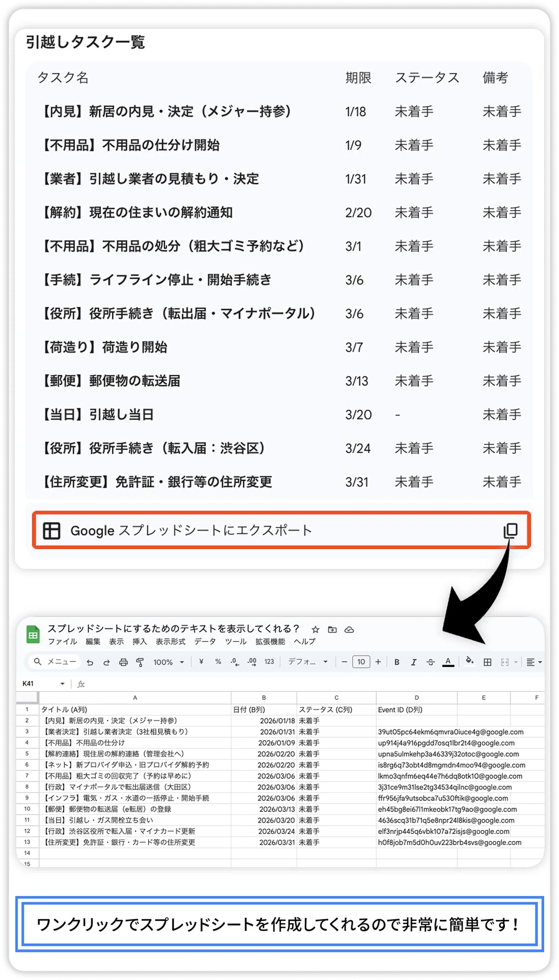Click the print icon
Viewport: 559px width, 980px height.
(123, 662)
